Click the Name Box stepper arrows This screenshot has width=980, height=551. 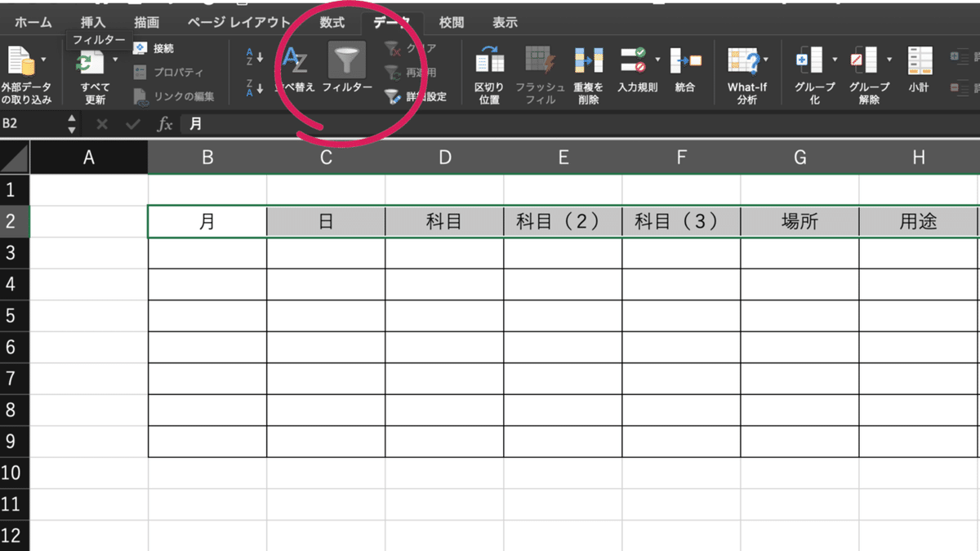[x=72, y=124]
